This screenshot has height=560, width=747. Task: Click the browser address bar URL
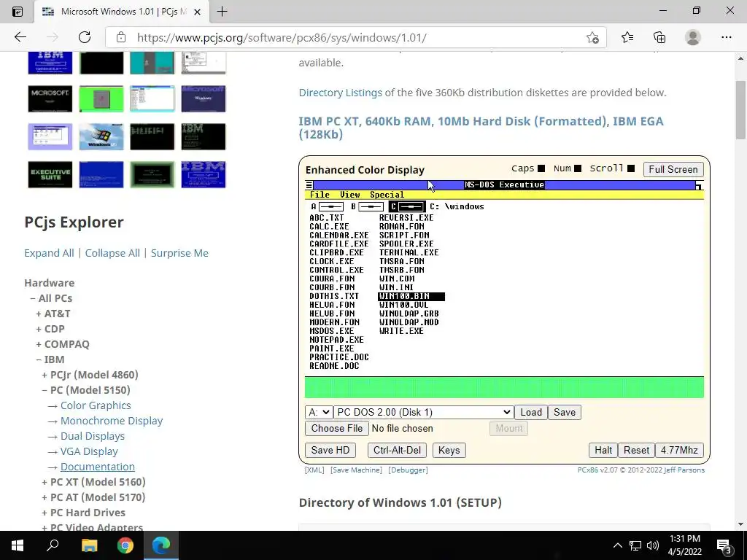tap(282, 38)
